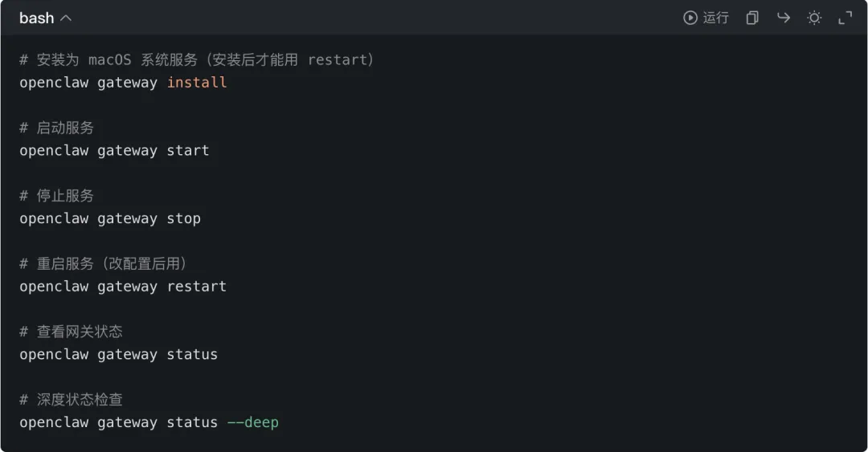
Task: Click the bash language label
Action: 36,18
